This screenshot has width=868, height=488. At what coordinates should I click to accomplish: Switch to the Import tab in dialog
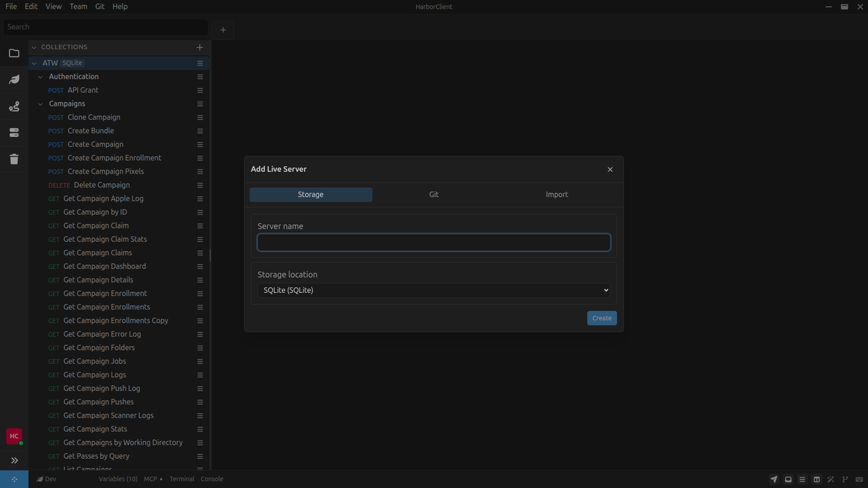pos(557,195)
